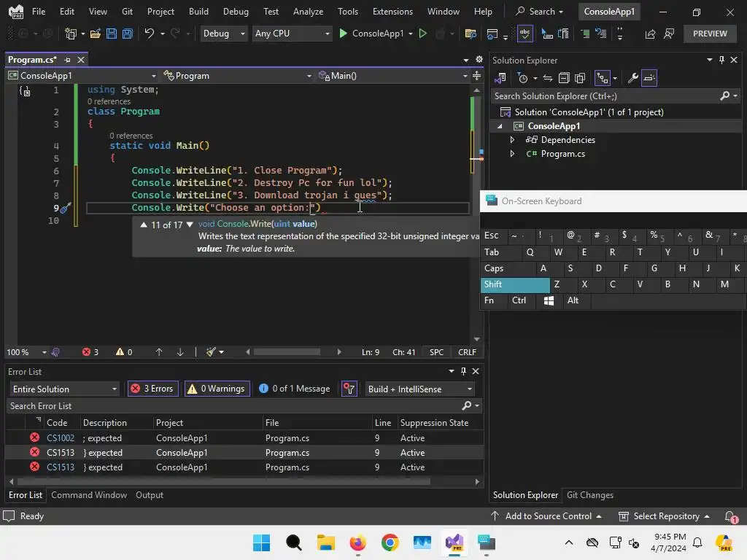Toggle the 3 Errors filter
The height and width of the screenshot is (560, 747).
point(153,389)
